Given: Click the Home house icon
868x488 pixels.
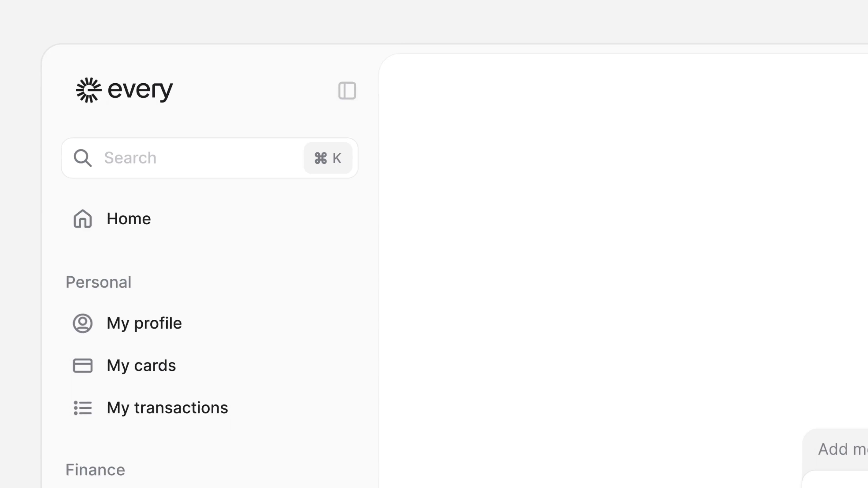Looking at the screenshot, I should (x=83, y=219).
